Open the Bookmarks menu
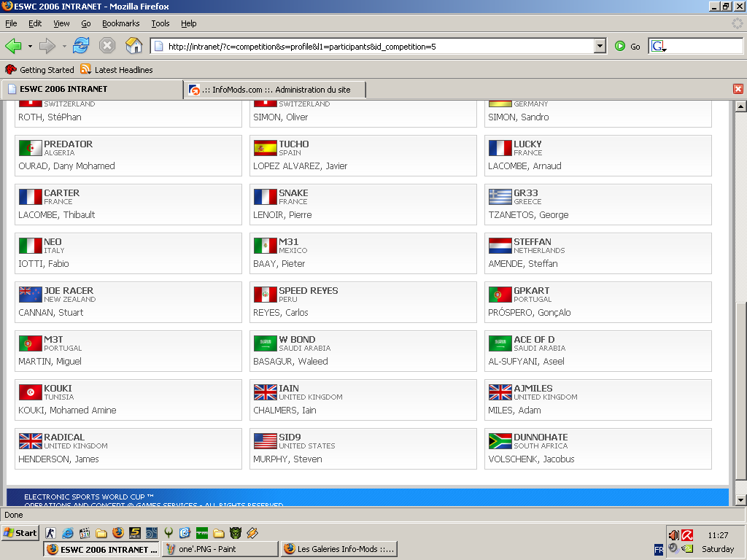The width and height of the screenshot is (747, 560). tap(121, 23)
